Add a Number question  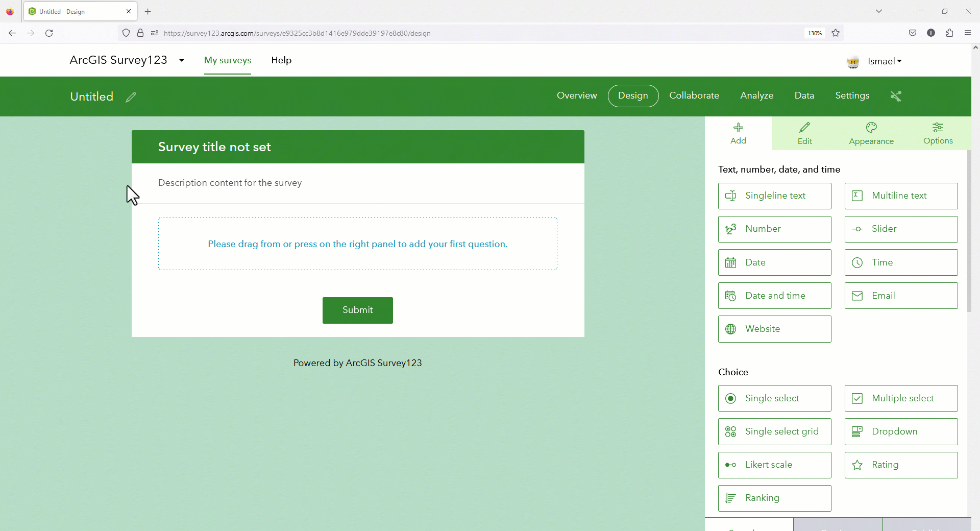[x=774, y=229]
